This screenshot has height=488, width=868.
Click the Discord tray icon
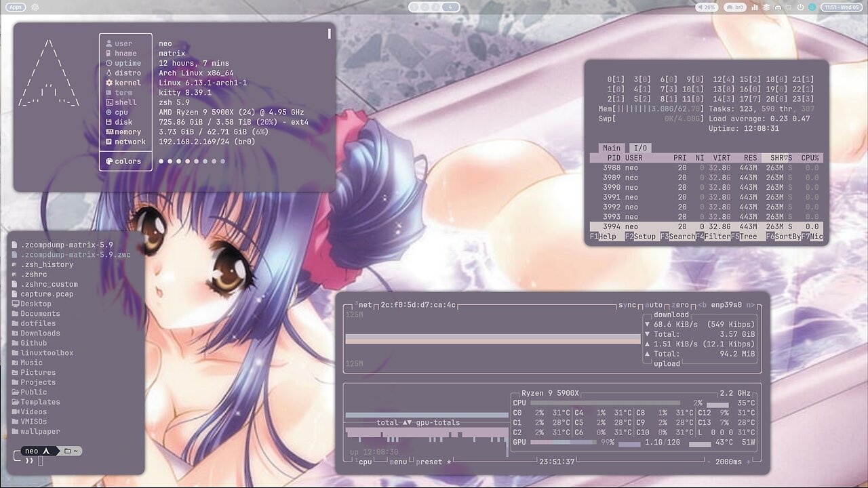pos(778,7)
